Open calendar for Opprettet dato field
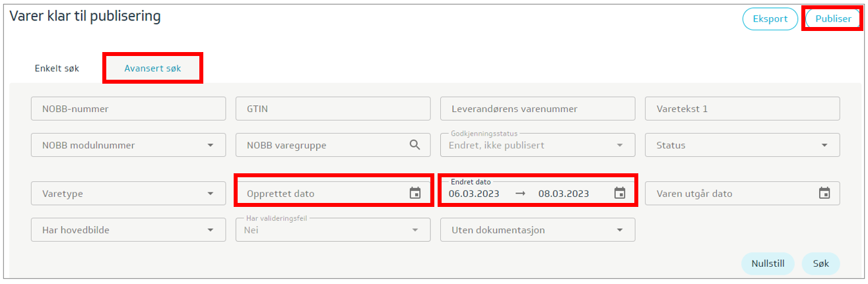The height and width of the screenshot is (284, 868). tap(415, 193)
